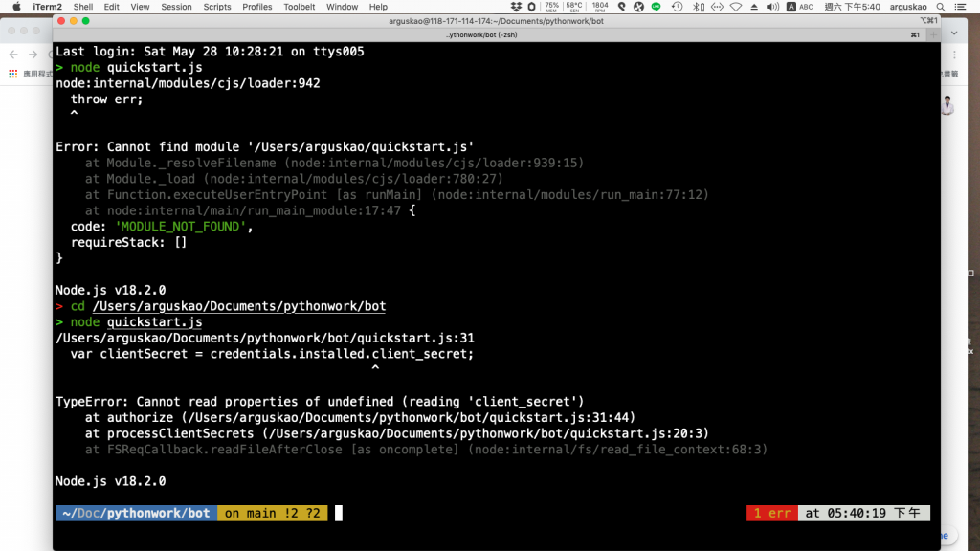Open the Window menu

342,7
